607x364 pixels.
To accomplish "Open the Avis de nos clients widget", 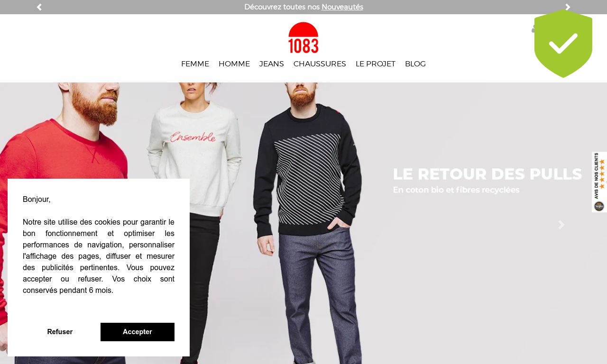I will coord(599,182).
